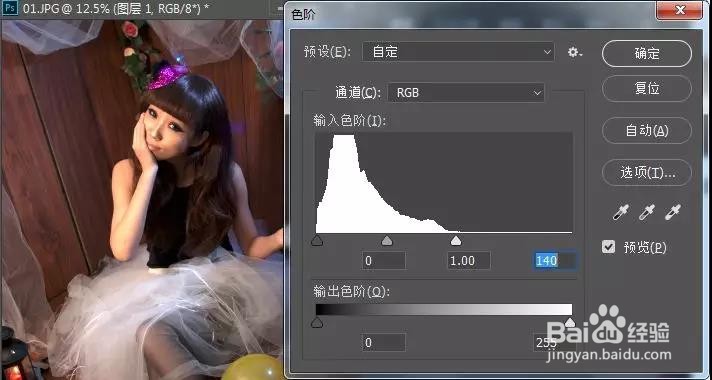Click the input shadow black slider handle
712x380 pixels.
coord(317,241)
